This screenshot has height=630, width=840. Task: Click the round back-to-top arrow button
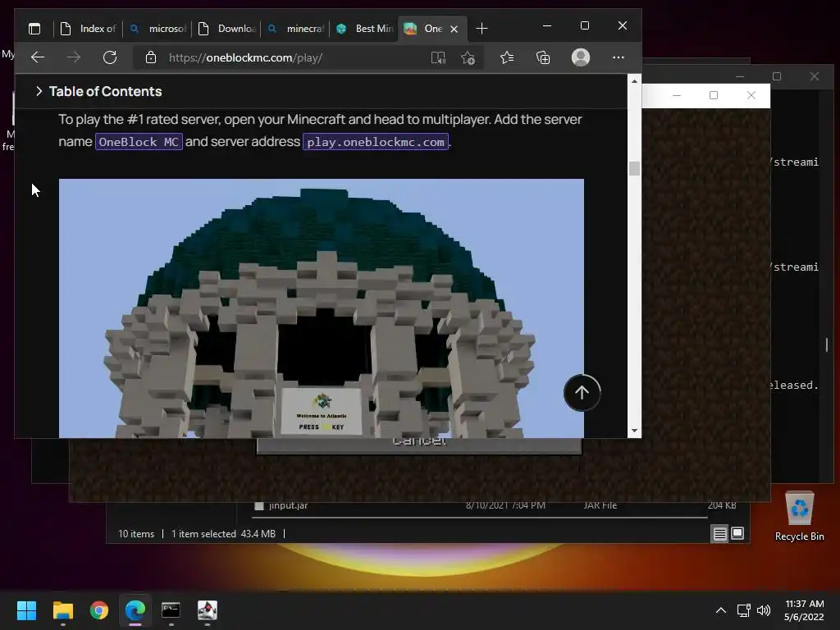(x=582, y=393)
